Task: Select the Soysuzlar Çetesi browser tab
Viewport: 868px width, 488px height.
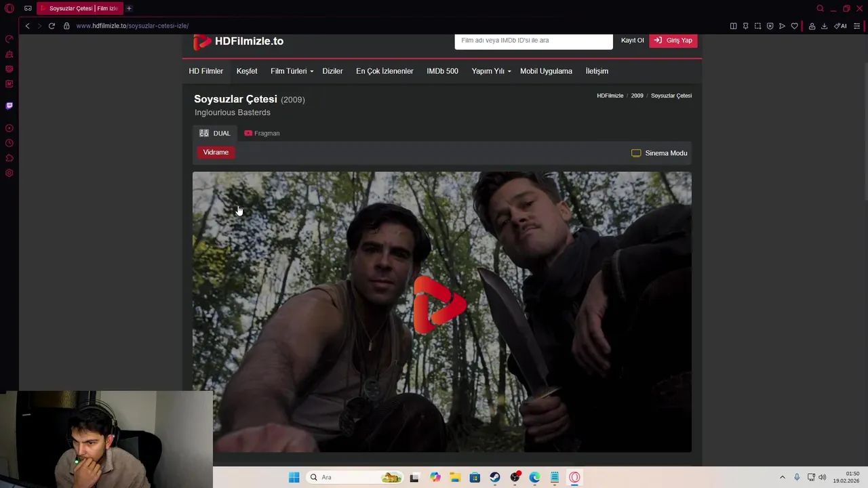Action: (x=79, y=9)
